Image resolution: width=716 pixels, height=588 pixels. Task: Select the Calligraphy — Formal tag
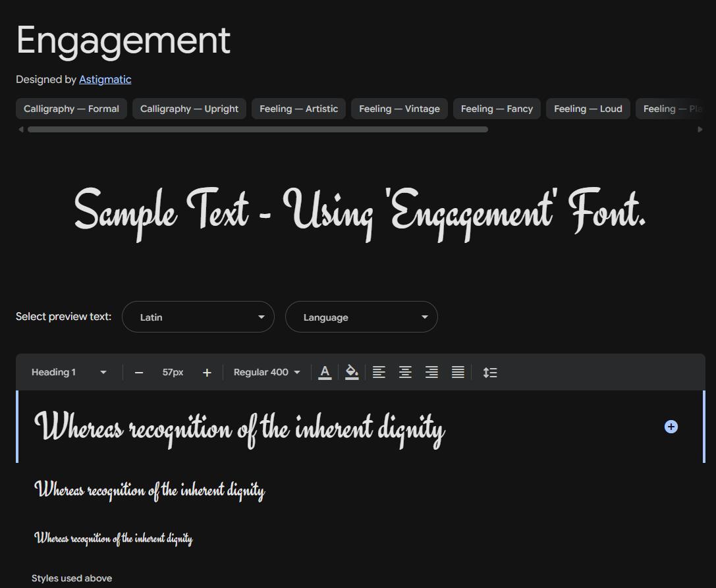(x=71, y=109)
